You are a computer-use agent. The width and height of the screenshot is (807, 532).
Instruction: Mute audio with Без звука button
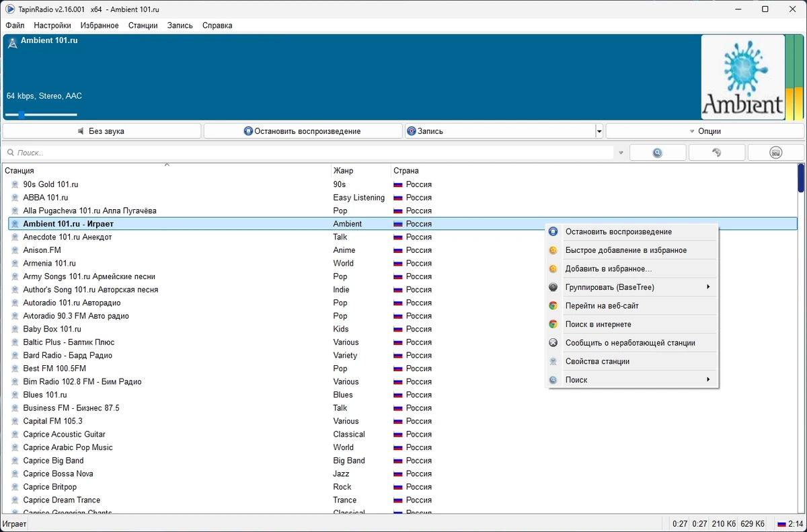102,131
